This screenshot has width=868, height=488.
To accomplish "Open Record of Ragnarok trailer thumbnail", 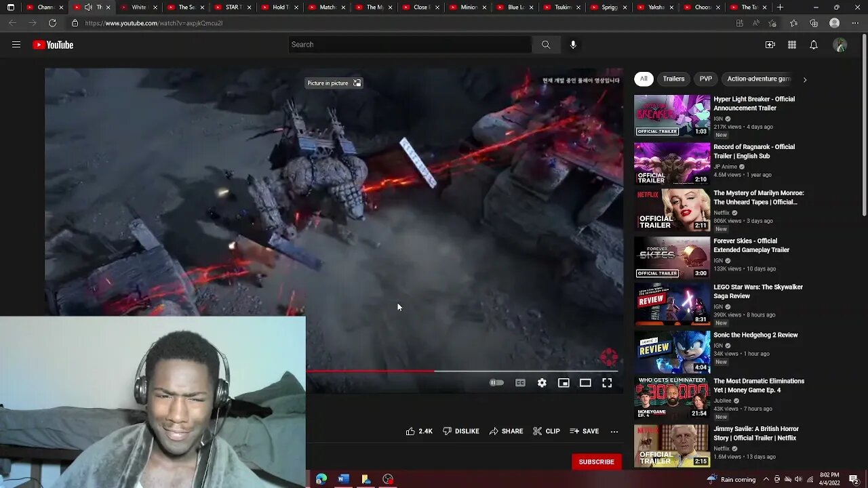I will click(x=672, y=163).
